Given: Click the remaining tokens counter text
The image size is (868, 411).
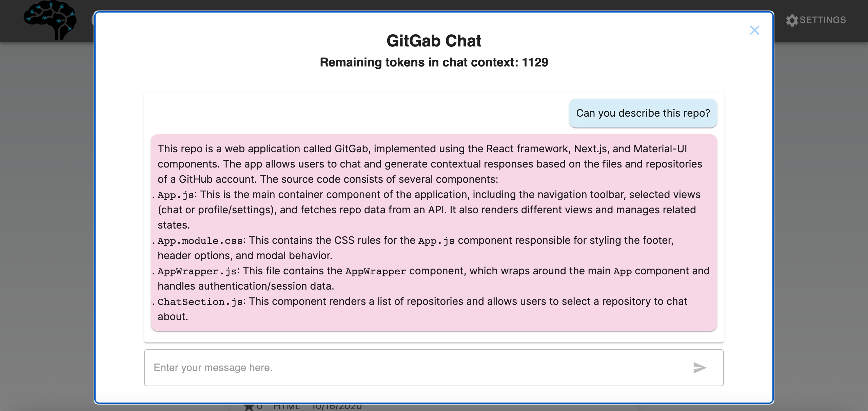Looking at the screenshot, I should point(434,62).
